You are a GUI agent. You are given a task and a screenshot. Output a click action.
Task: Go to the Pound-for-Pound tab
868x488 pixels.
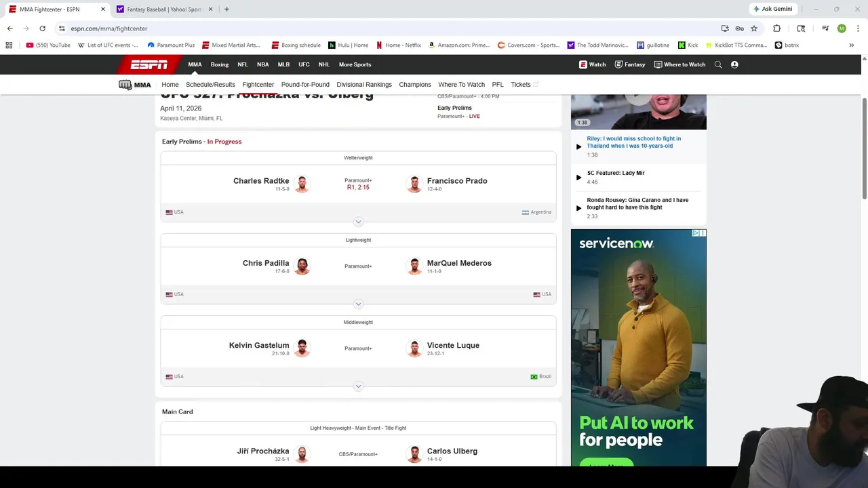pyautogui.click(x=305, y=85)
